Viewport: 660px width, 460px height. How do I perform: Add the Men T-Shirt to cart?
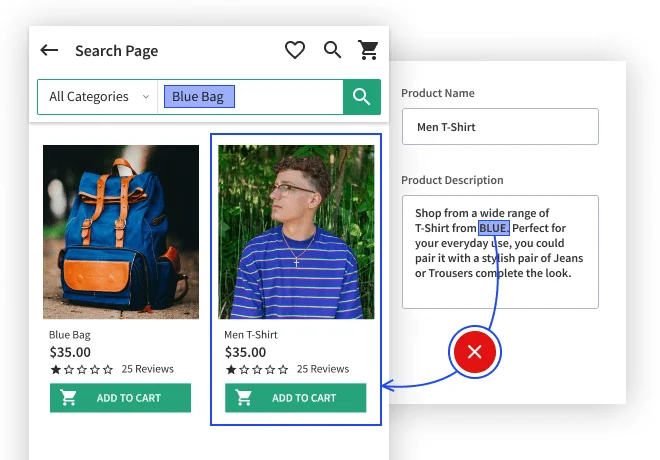[x=295, y=398]
